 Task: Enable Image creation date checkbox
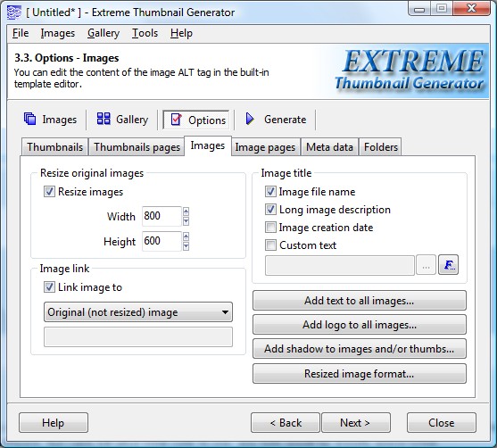[270, 228]
